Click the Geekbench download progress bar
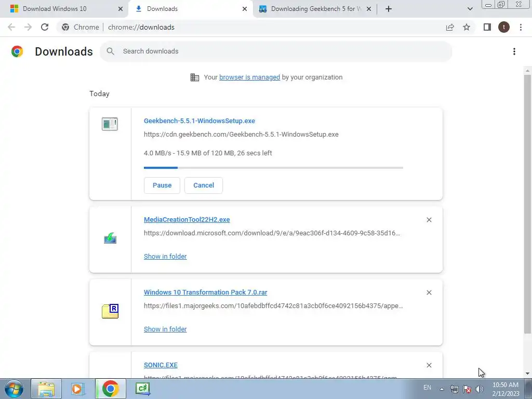Image resolution: width=532 pixels, height=399 pixels. coord(273,168)
